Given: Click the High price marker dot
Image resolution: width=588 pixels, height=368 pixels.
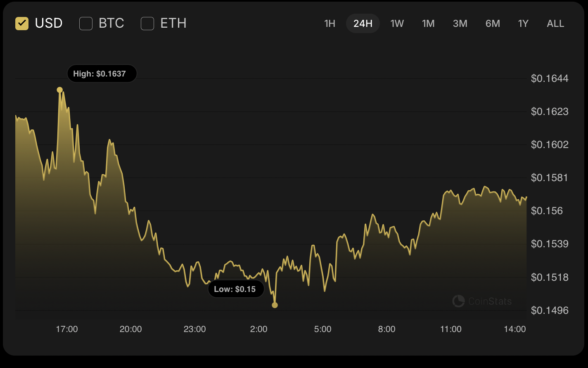Looking at the screenshot, I should [60, 90].
